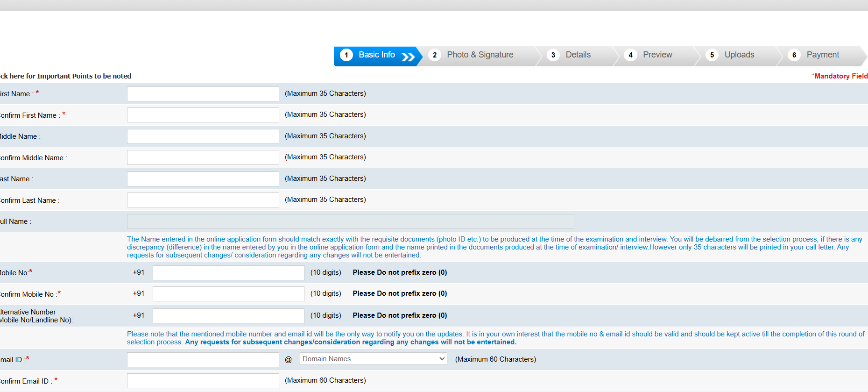Go to the Details step

click(578, 56)
